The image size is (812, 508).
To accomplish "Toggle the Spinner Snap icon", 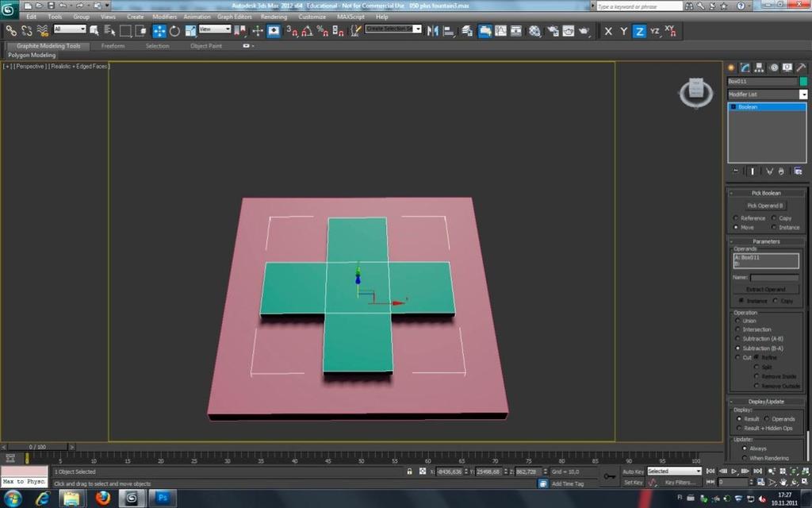I will (338, 31).
